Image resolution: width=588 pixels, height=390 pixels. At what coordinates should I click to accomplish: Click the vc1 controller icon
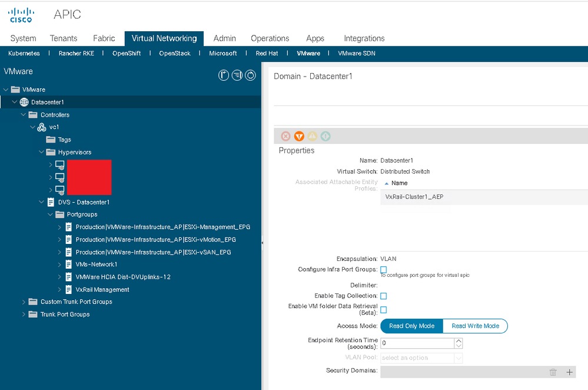(x=42, y=127)
